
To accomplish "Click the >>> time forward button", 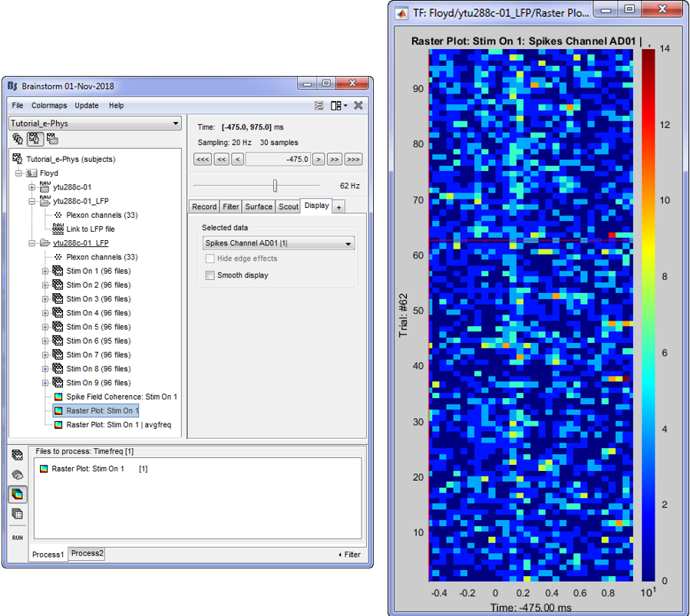I will pyautogui.click(x=353, y=160).
